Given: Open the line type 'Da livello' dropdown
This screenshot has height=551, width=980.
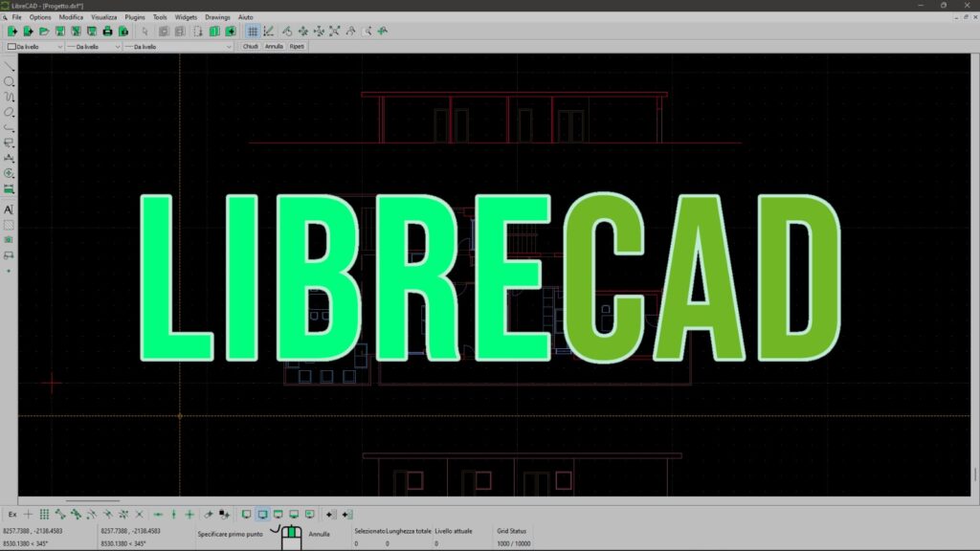Looking at the screenshot, I should pyautogui.click(x=179, y=46).
